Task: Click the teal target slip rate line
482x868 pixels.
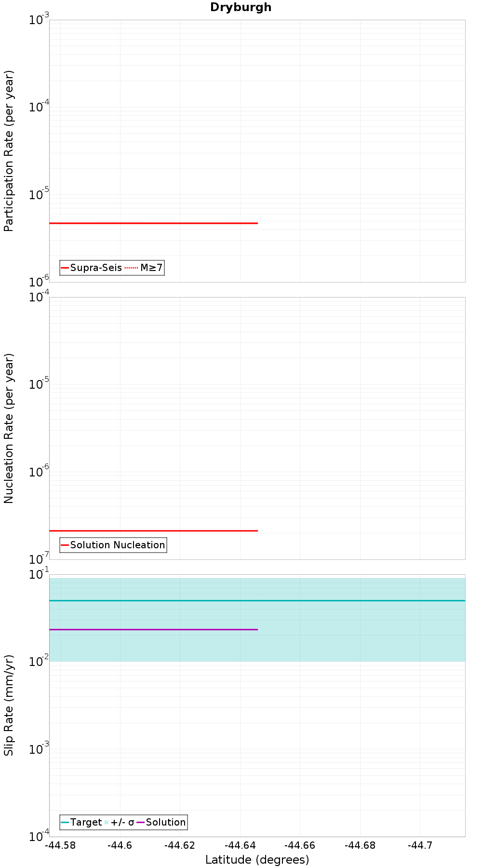Action: [x=257, y=600]
